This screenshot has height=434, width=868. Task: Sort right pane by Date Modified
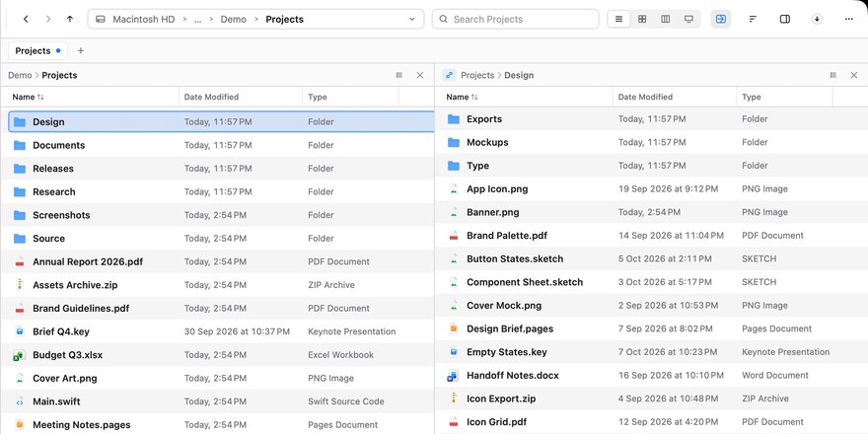(x=675, y=97)
